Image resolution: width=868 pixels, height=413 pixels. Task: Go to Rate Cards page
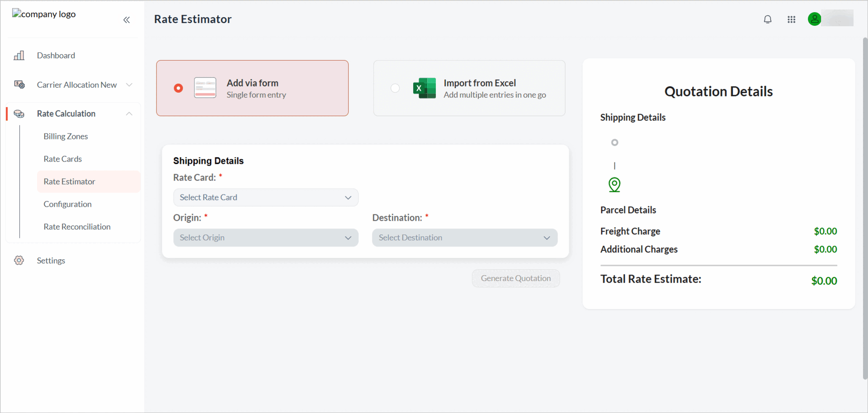click(62, 159)
